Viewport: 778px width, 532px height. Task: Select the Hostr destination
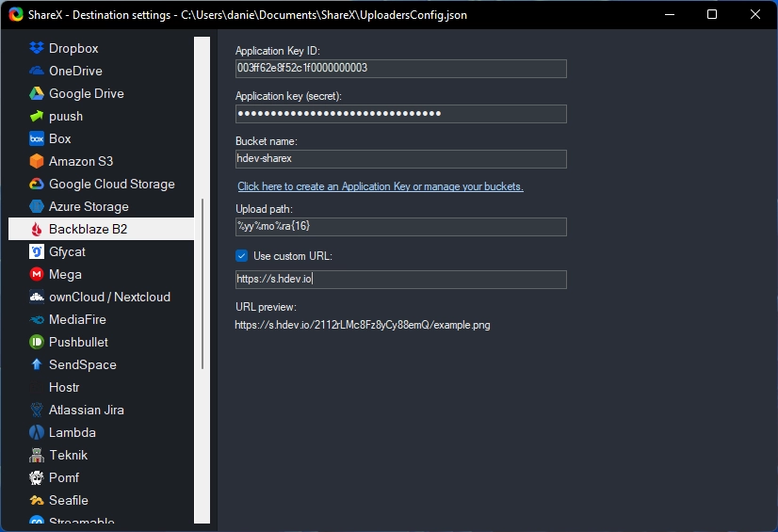point(64,387)
